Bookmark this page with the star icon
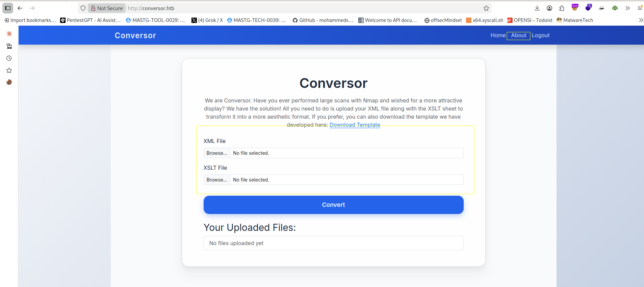Image resolution: width=644 pixels, height=287 pixels. tap(486, 8)
